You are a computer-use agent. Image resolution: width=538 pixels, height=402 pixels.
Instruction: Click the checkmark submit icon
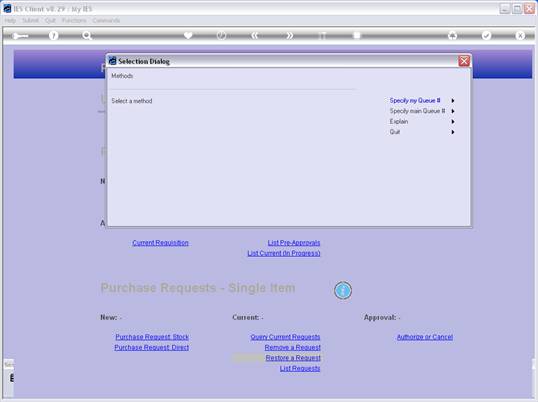tap(486, 35)
